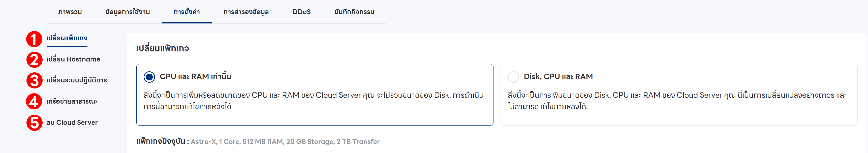Click the red number 2 badge
This screenshot has width=868, height=153.
point(34,60)
